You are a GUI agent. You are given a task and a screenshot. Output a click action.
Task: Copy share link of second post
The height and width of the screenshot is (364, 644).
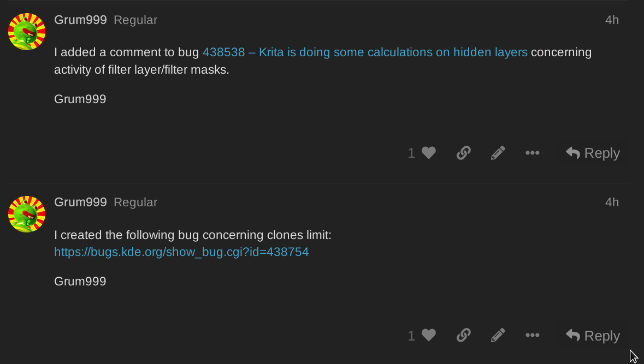tap(463, 336)
